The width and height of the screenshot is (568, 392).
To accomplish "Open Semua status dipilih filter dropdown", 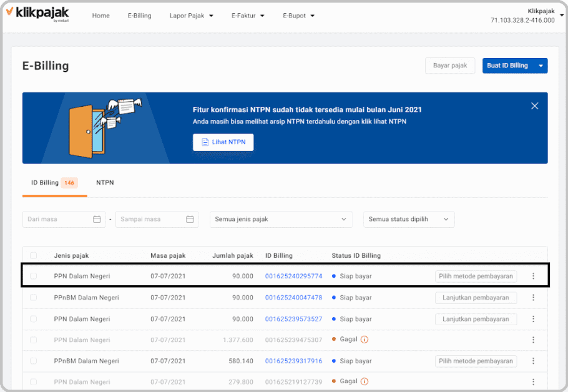I will pyautogui.click(x=409, y=219).
